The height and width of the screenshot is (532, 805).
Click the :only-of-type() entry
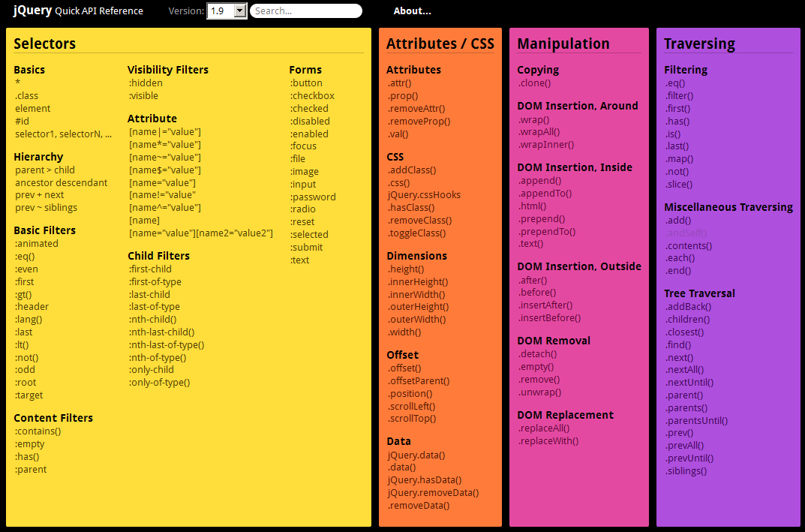(x=160, y=382)
